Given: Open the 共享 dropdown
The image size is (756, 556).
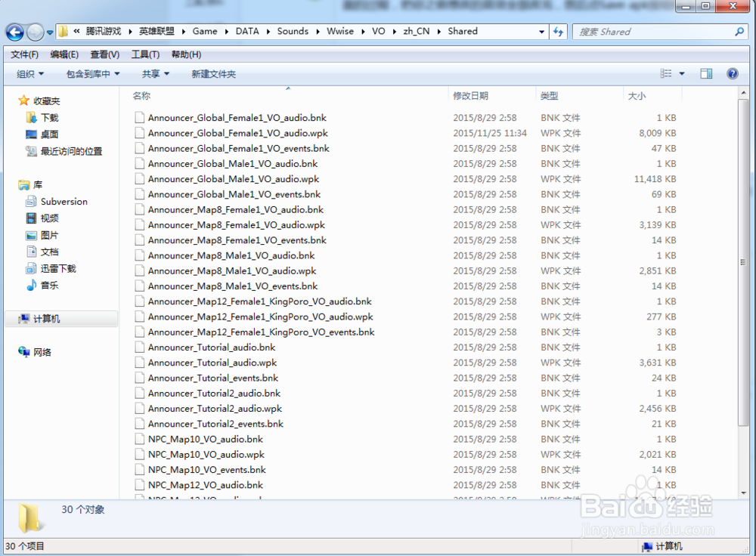Looking at the screenshot, I should coord(156,74).
